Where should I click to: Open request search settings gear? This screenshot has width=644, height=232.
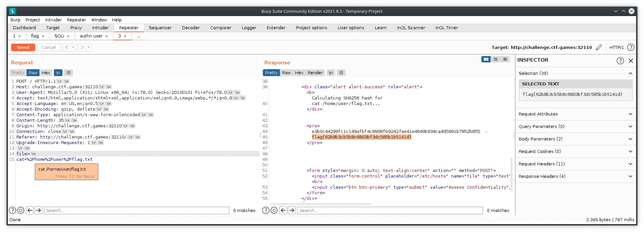tap(21, 210)
